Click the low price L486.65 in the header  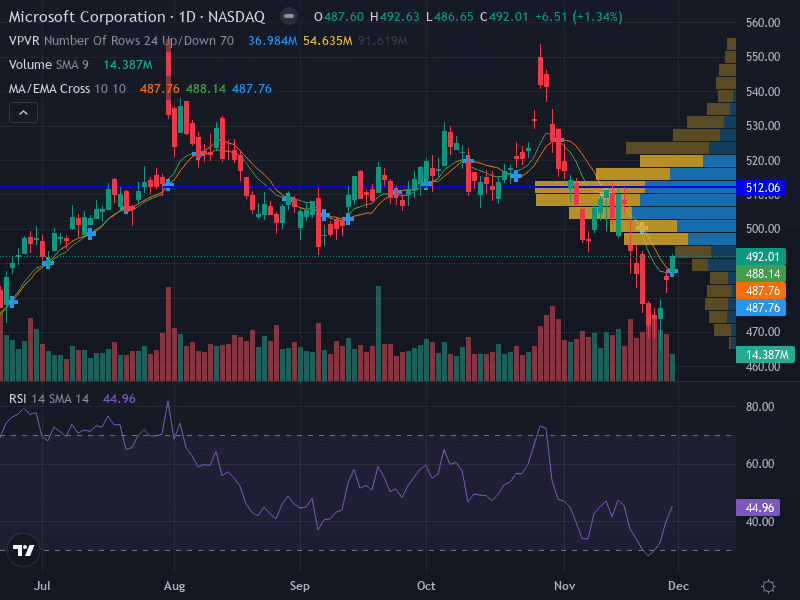pyautogui.click(x=449, y=17)
